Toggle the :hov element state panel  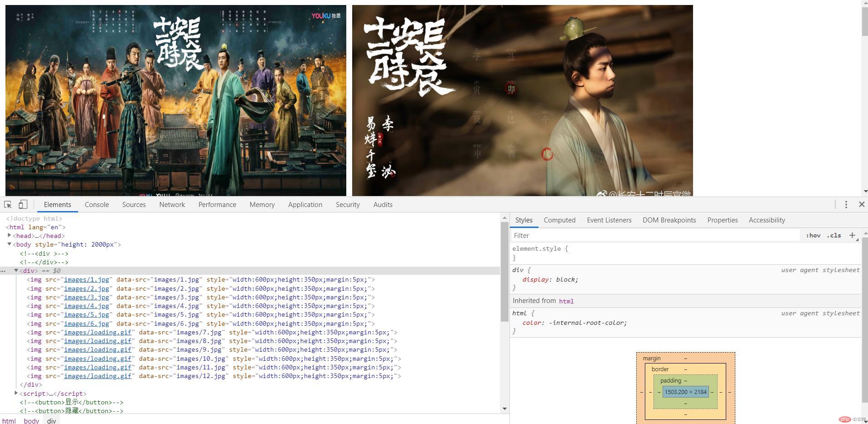pyautogui.click(x=813, y=235)
